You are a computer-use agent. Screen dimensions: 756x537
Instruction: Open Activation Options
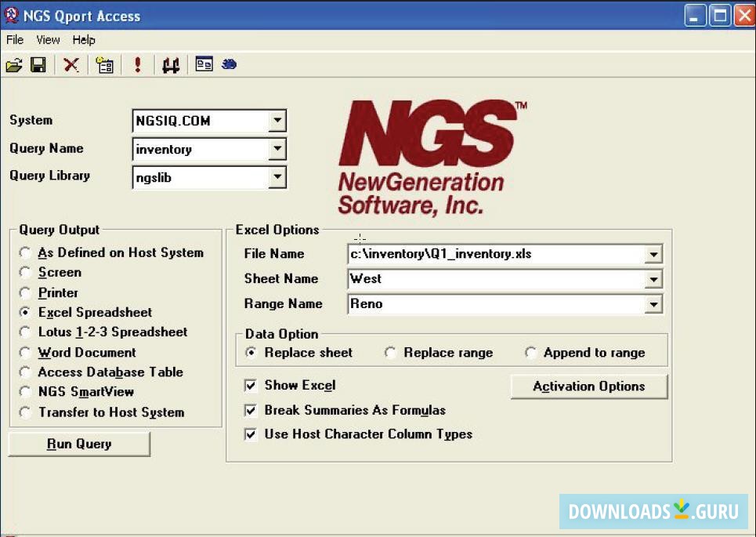pyautogui.click(x=588, y=386)
